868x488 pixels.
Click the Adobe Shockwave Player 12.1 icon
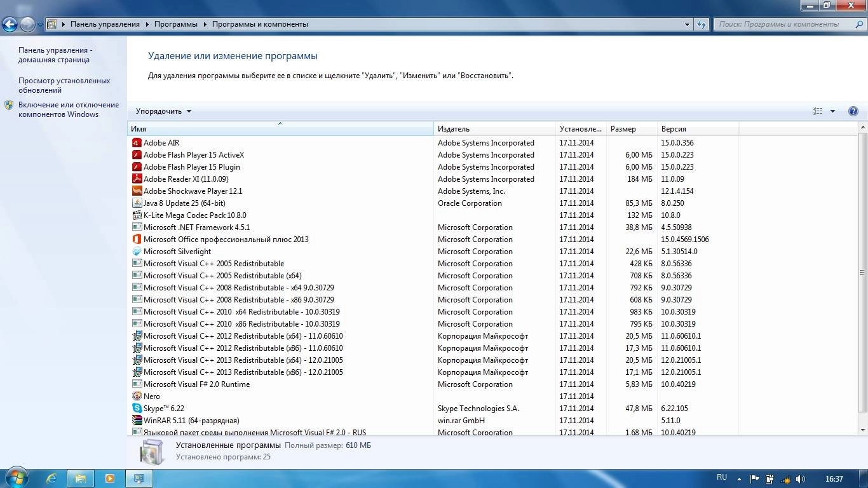pyautogui.click(x=137, y=191)
